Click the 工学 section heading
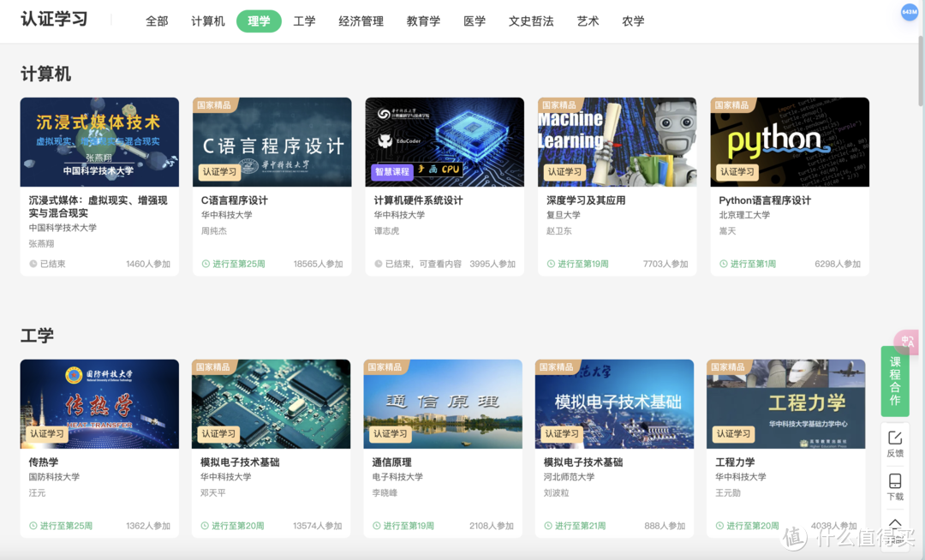The width and height of the screenshot is (925, 560). pyautogui.click(x=37, y=336)
